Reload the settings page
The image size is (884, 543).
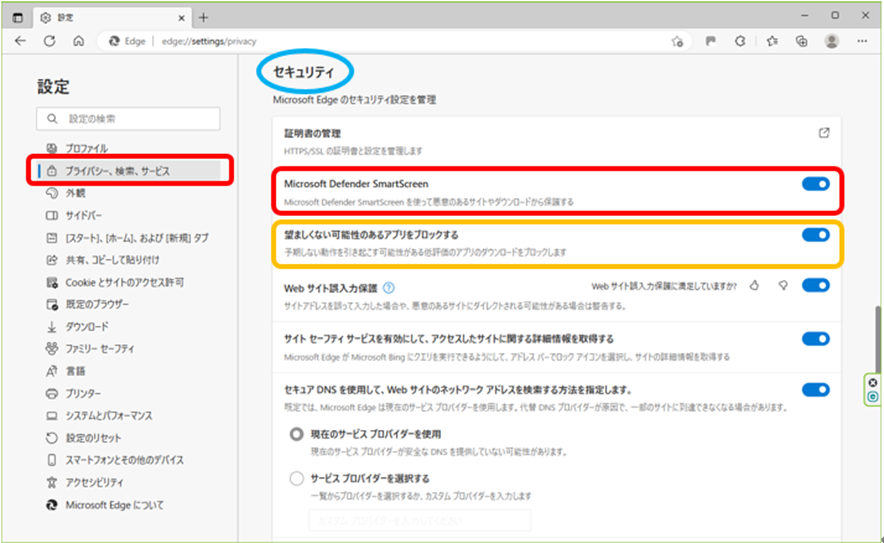tap(50, 41)
